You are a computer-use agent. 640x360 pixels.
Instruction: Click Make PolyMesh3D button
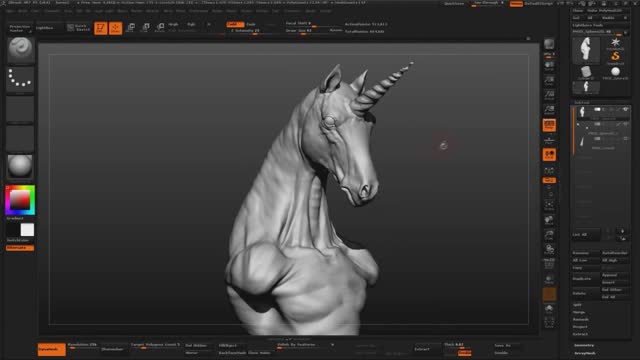pyautogui.click(x=607, y=11)
